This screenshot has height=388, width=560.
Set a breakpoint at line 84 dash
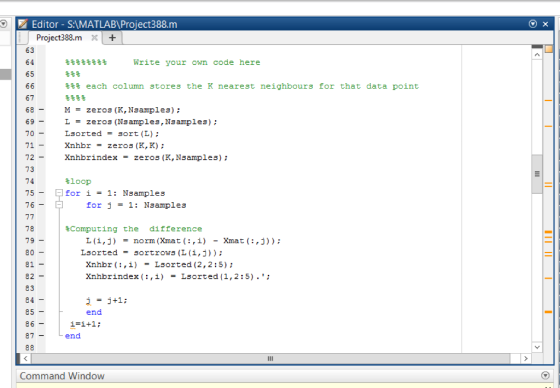coord(41,300)
